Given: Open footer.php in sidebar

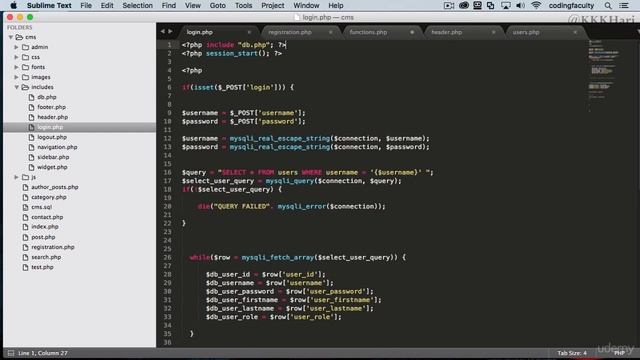Looking at the screenshot, I should click(x=51, y=107).
